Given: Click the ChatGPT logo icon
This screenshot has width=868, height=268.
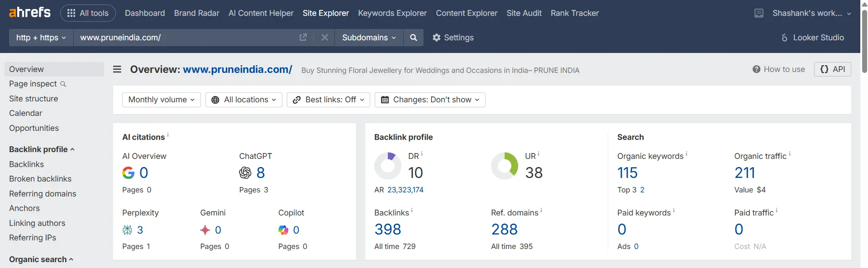Looking at the screenshot, I should [245, 172].
